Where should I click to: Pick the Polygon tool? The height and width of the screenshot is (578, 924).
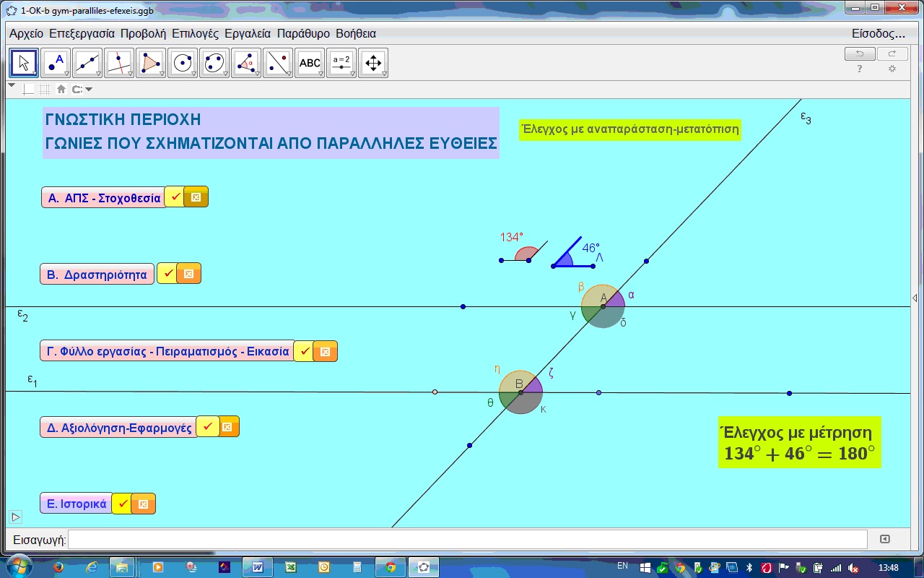point(151,64)
